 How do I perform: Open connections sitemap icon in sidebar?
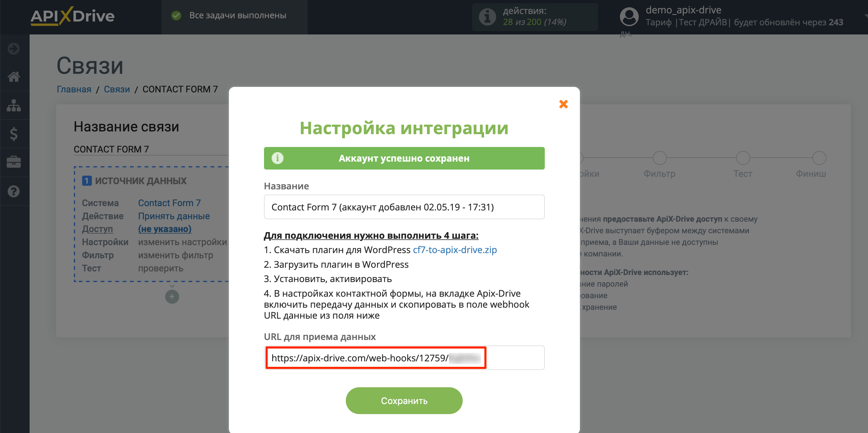(x=14, y=106)
